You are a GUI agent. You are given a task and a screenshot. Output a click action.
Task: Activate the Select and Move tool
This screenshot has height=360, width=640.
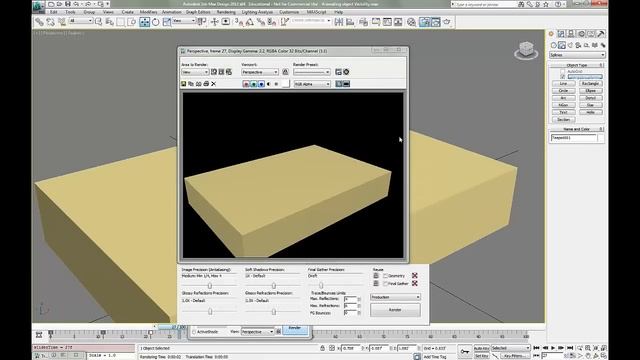(x=144, y=22)
